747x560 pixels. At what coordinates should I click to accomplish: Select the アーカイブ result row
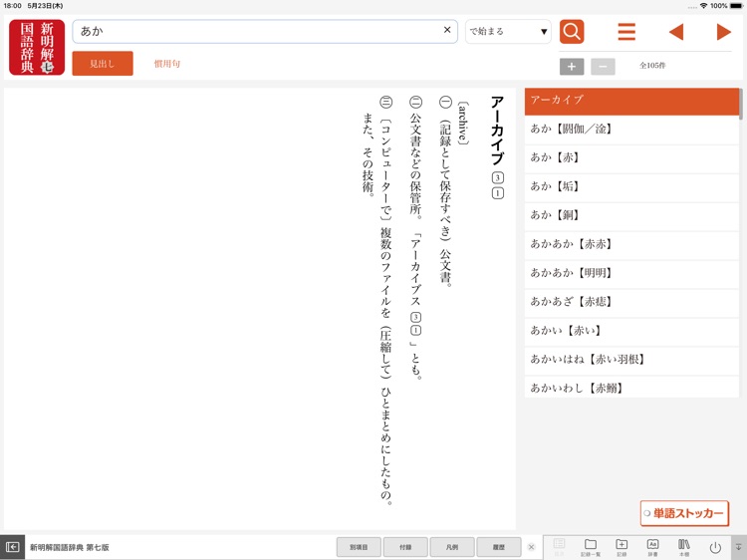pyautogui.click(x=631, y=102)
